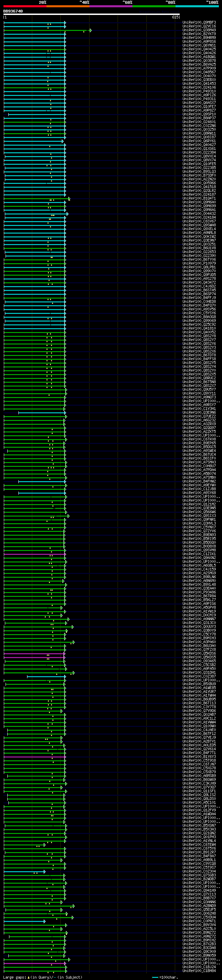222x980 pixels.
Task: Select hit label UniRef100_Q9AXN2
Action: tap(199, 558)
